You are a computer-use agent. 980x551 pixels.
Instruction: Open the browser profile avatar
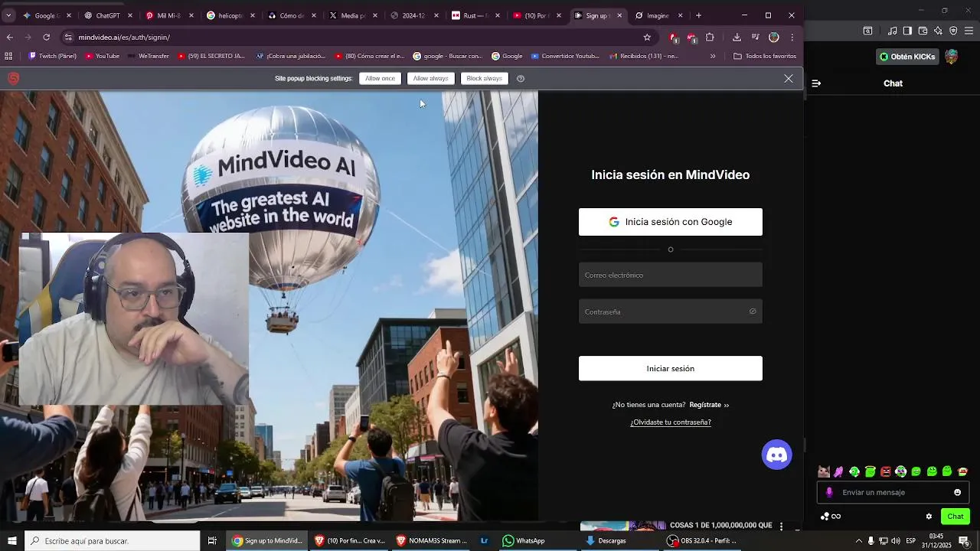click(774, 37)
